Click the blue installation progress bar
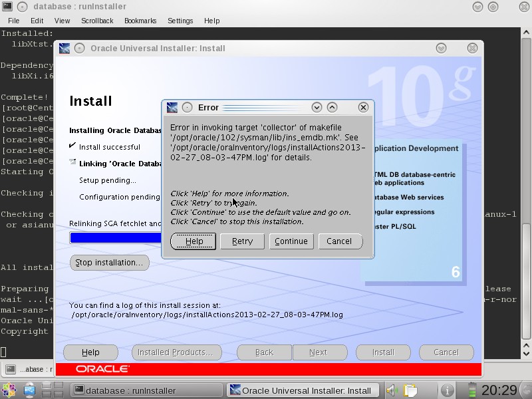 point(116,238)
